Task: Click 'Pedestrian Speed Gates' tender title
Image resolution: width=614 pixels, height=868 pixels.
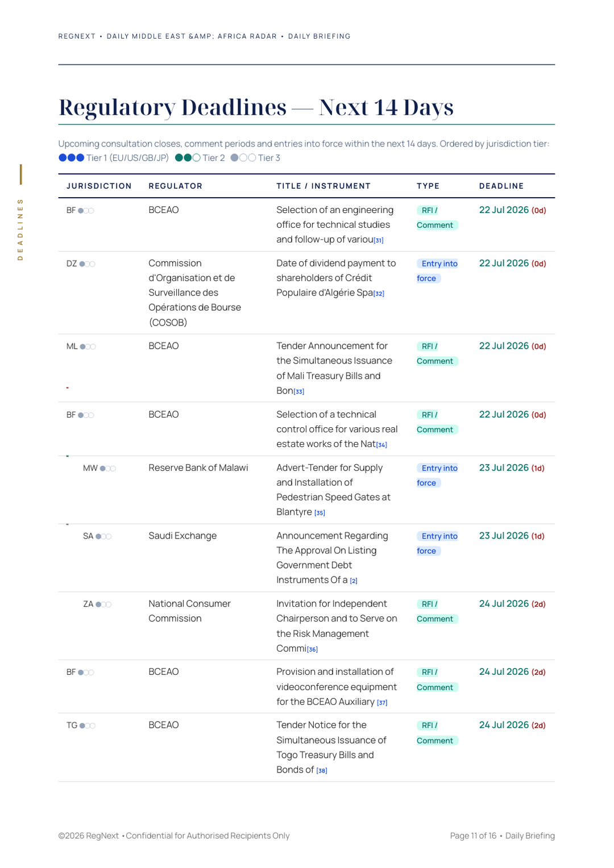Action: coord(333,490)
